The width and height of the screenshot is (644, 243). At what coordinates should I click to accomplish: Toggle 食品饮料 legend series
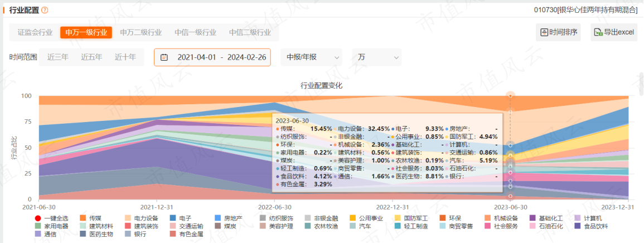coord(591,226)
